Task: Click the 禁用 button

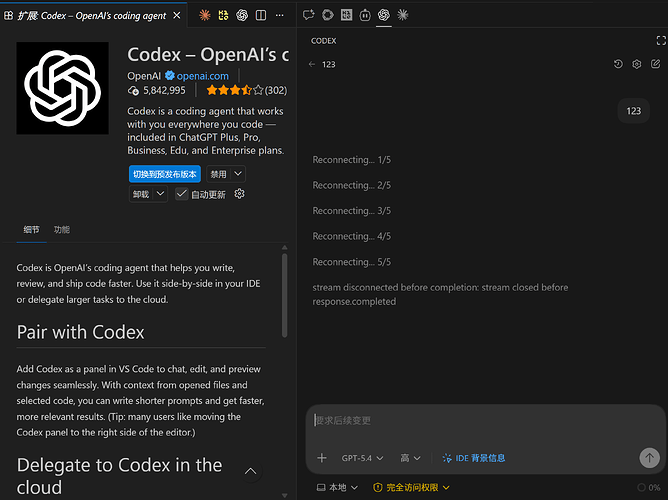Action: [x=219, y=174]
